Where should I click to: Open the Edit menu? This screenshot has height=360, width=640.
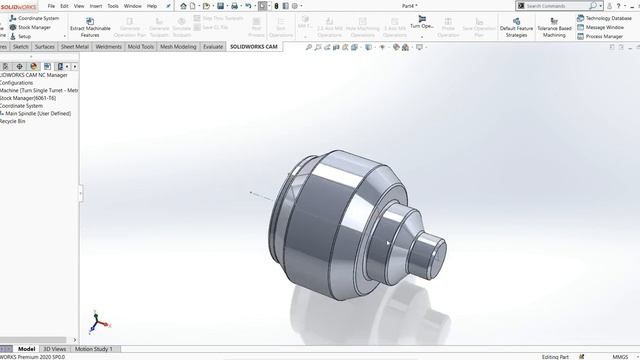(64, 6)
